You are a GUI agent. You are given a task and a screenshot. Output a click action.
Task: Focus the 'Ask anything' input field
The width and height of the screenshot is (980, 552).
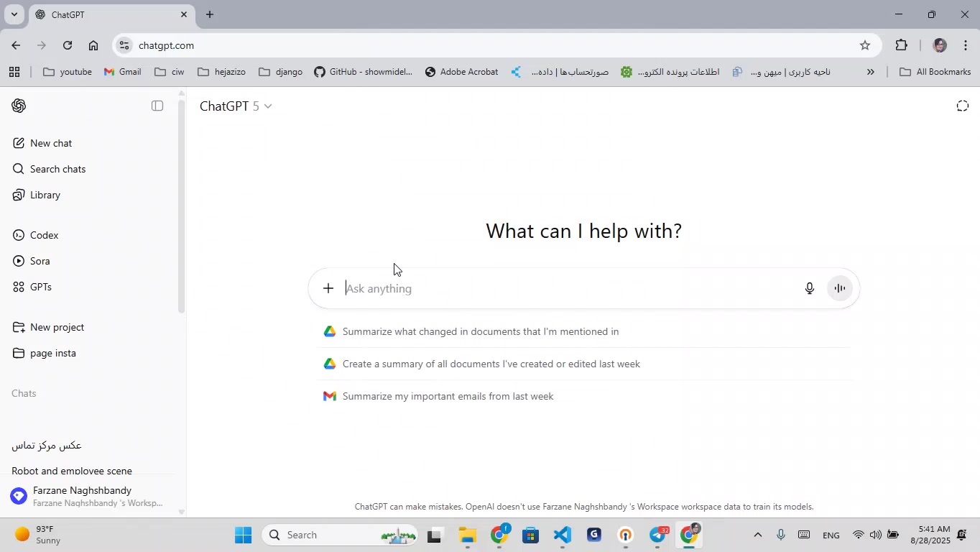(x=568, y=288)
